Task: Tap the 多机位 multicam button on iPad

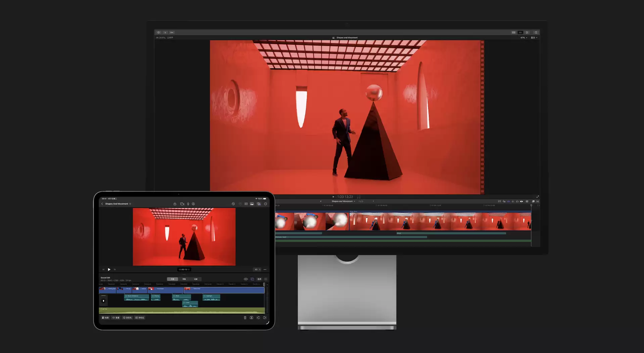Action: (140, 317)
